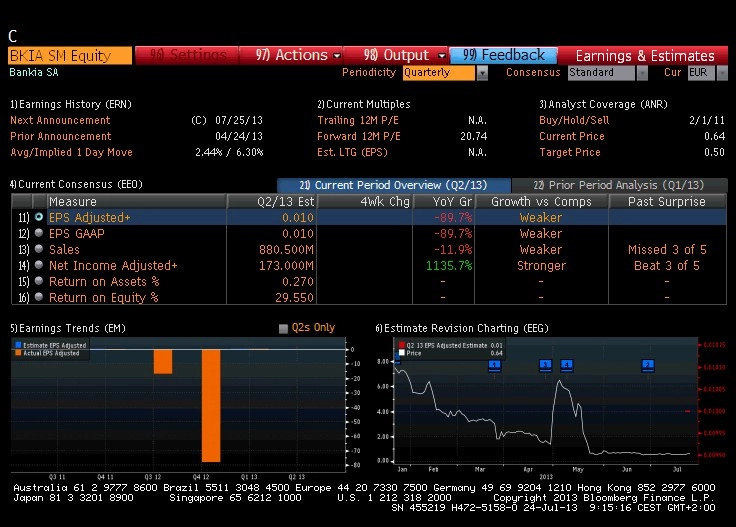This screenshot has height=527, width=736.
Task: Click 'Missed 3 of 5' past surprise
Action: click(x=667, y=249)
